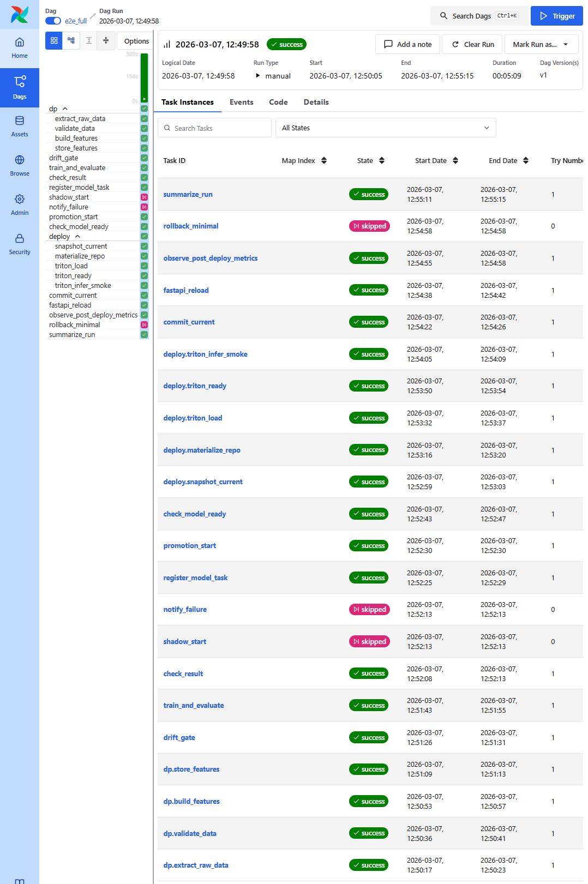Click the green run duration bar
This screenshot has width=588, height=884.
[144, 76]
